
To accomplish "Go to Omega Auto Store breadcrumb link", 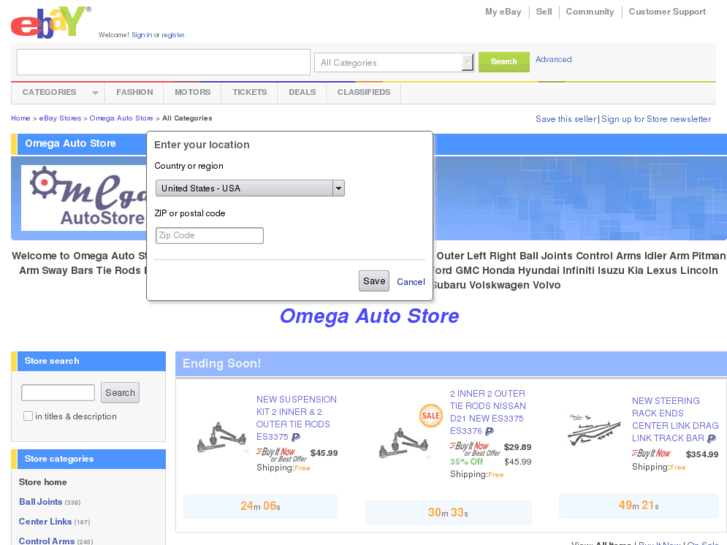I will coord(121,118).
